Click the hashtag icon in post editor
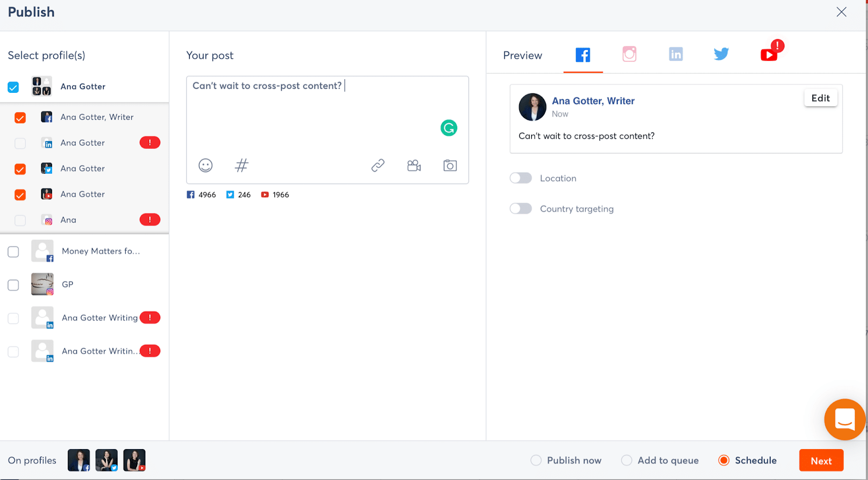The image size is (868, 480). tap(241, 166)
